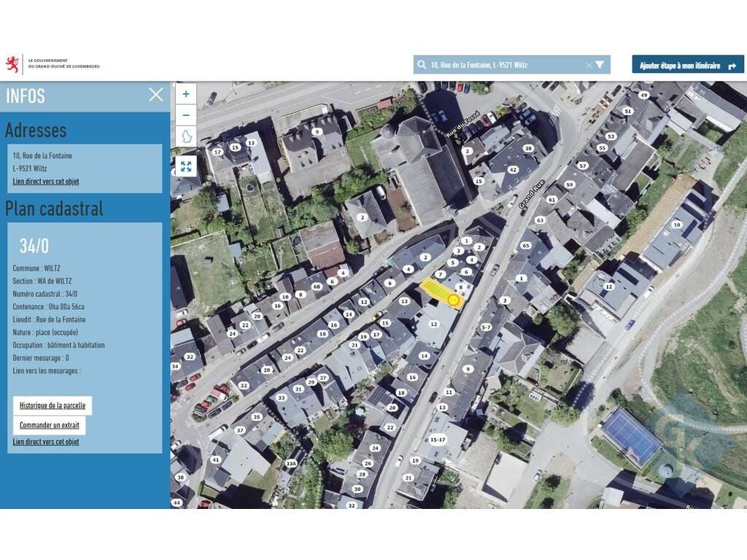Click the magnifying glass search icon

(422, 65)
